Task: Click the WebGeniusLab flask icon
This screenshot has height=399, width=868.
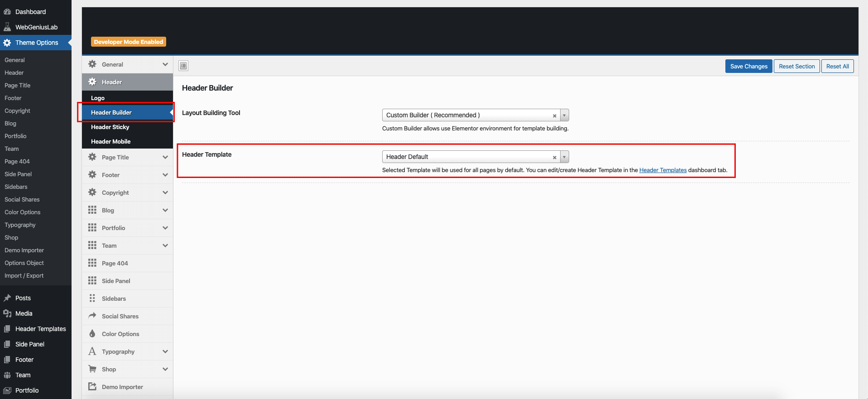Action: [x=7, y=27]
